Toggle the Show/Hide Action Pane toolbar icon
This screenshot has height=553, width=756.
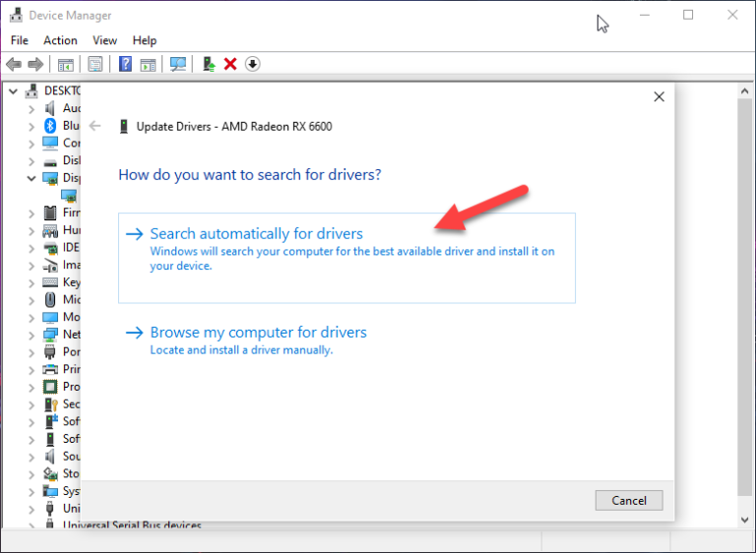tap(148, 64)
